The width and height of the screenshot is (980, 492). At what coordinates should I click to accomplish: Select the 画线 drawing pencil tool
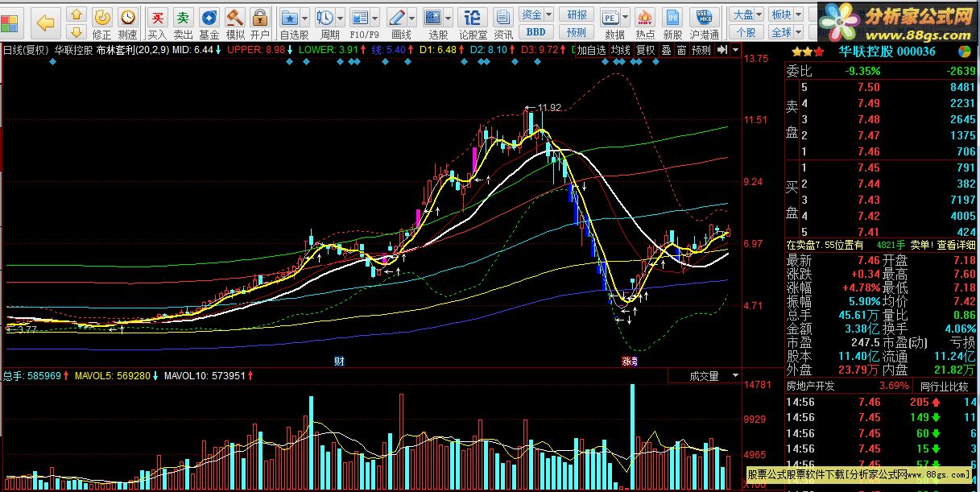pos(397,17)
